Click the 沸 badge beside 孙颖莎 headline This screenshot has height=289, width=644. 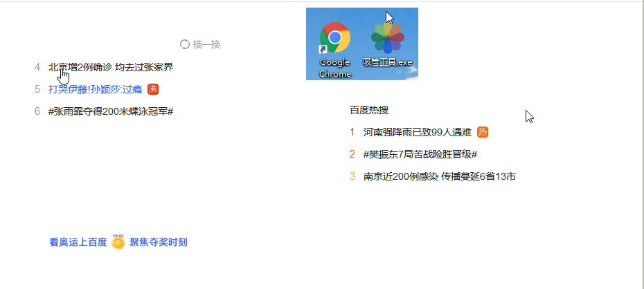pos(153,89)
